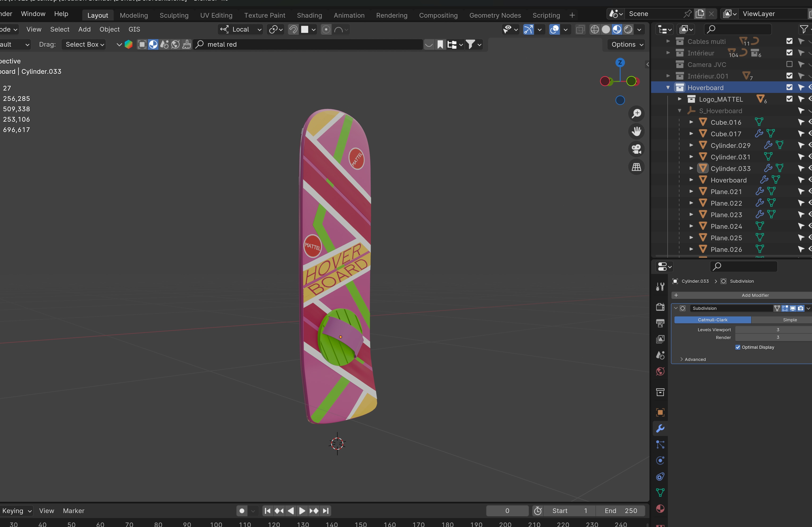The width and height of the screenshot is (812, 527).
Task: Toggle proportional editing icon
Action: tap(326, 29)
